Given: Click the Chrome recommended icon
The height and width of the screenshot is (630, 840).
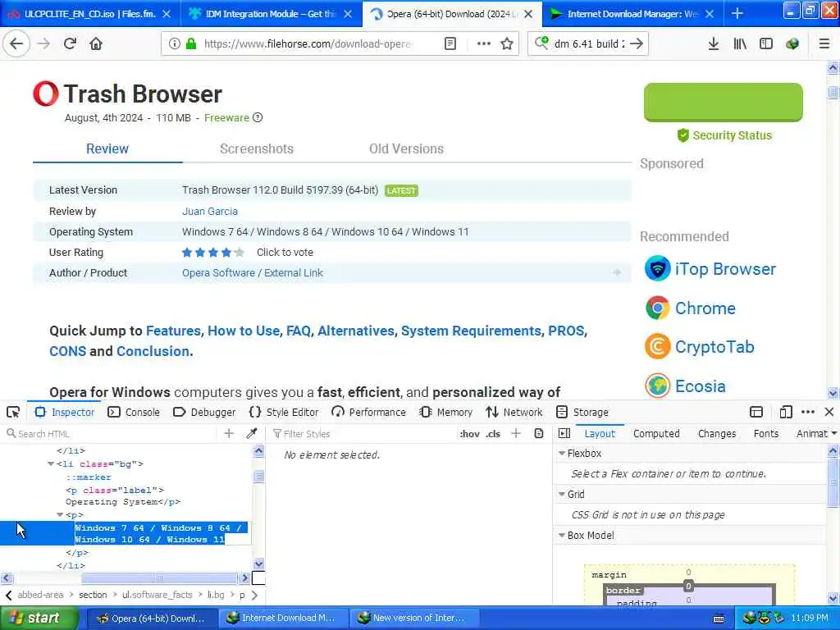Looking at the screenshot, I should tap(657, 308).
